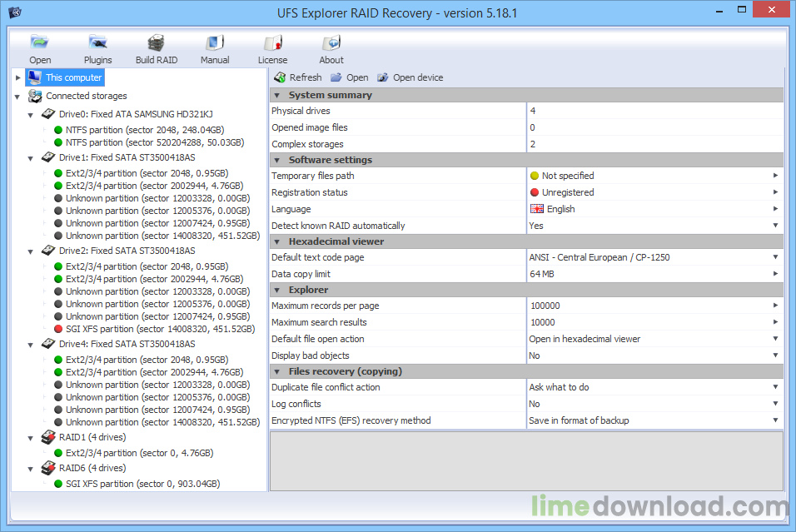Click the red Unregistered status dot
The width and height of the screenshot is (796, 532).
(535, 192)
